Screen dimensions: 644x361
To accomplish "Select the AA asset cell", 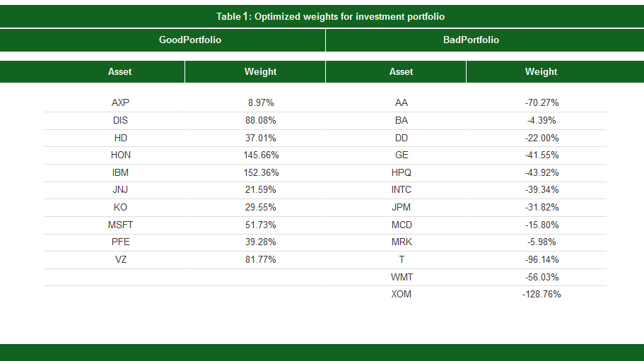I will click(x=401, y=103).
